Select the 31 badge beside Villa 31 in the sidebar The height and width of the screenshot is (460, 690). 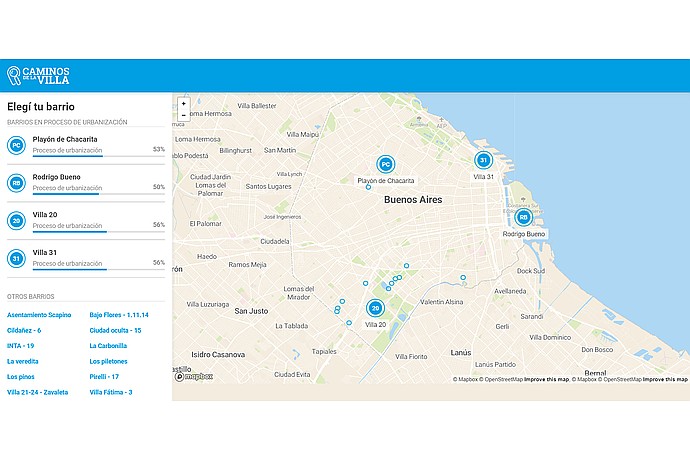click(x=16, y=258)
